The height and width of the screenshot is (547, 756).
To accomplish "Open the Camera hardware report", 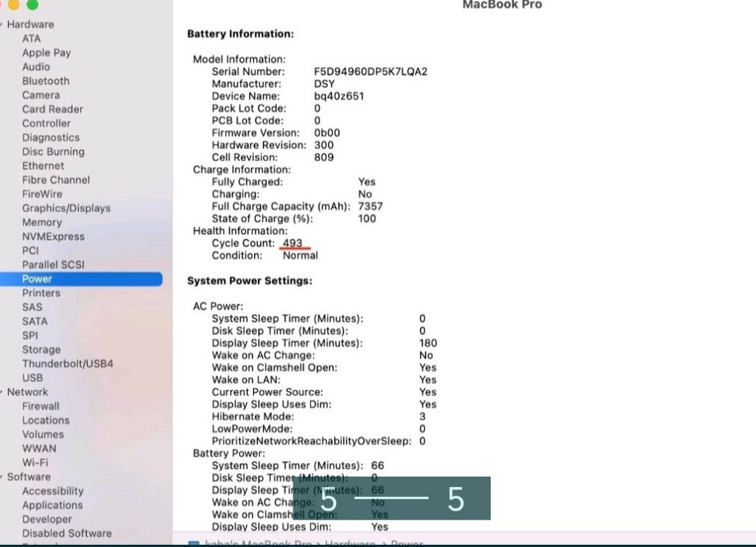I will (41, 95).
